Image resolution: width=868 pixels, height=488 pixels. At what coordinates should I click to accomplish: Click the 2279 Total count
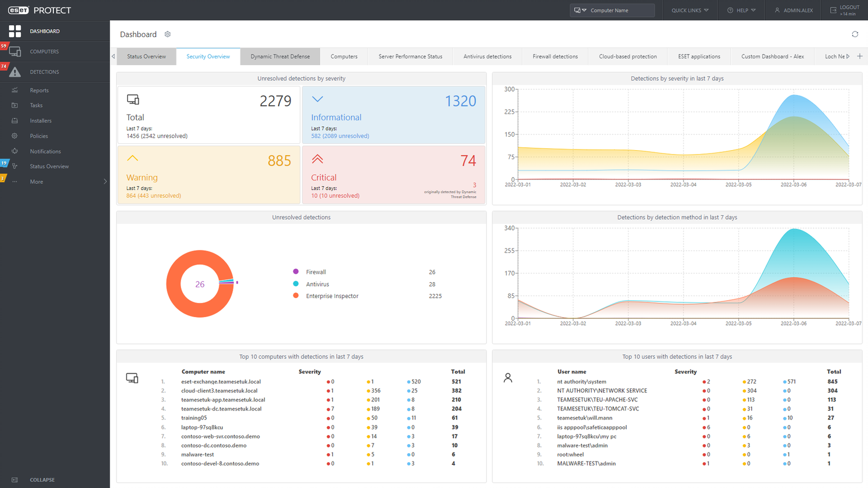275,101
